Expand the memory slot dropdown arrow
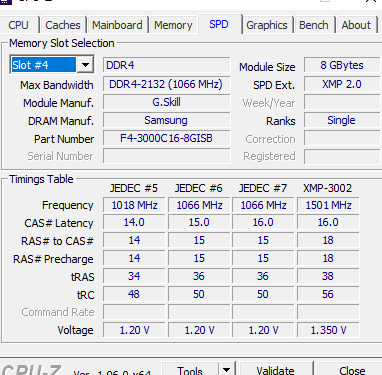Screen dimensions: 382x375 [x=85, y=65]
